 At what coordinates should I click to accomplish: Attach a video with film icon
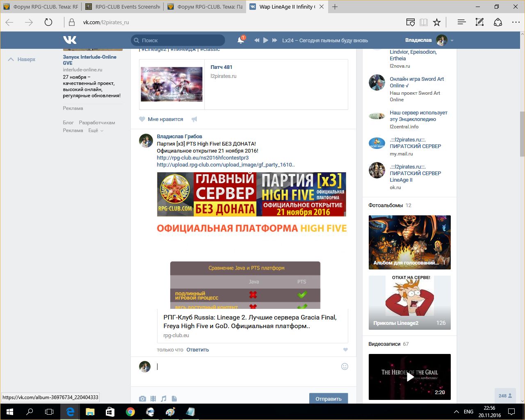click(x=153, y=399)
